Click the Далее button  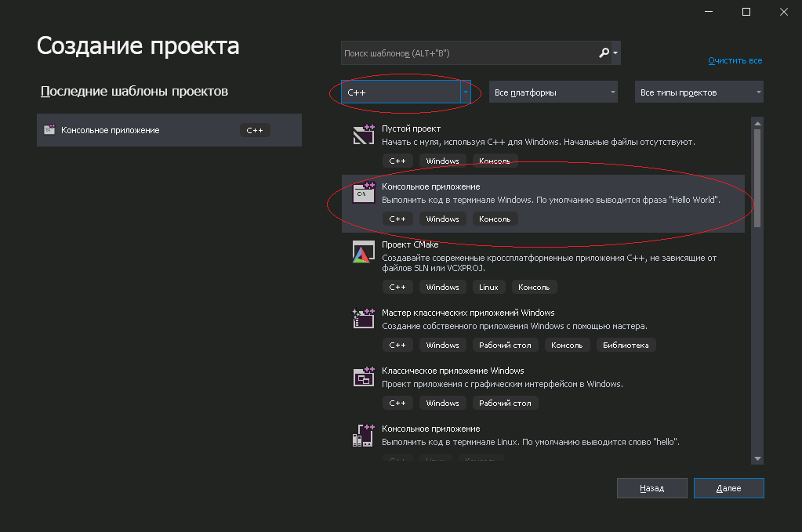[x=729, y=488]
